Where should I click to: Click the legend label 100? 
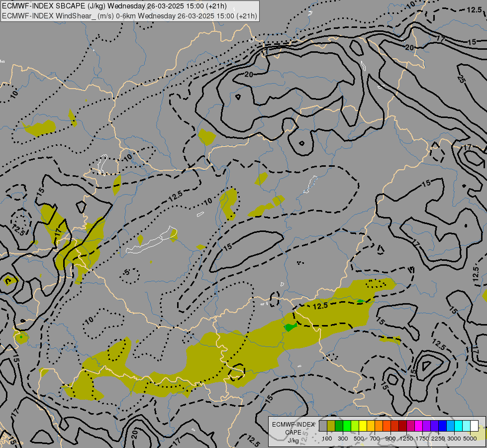pyautogui.click(x=327, y=439)
